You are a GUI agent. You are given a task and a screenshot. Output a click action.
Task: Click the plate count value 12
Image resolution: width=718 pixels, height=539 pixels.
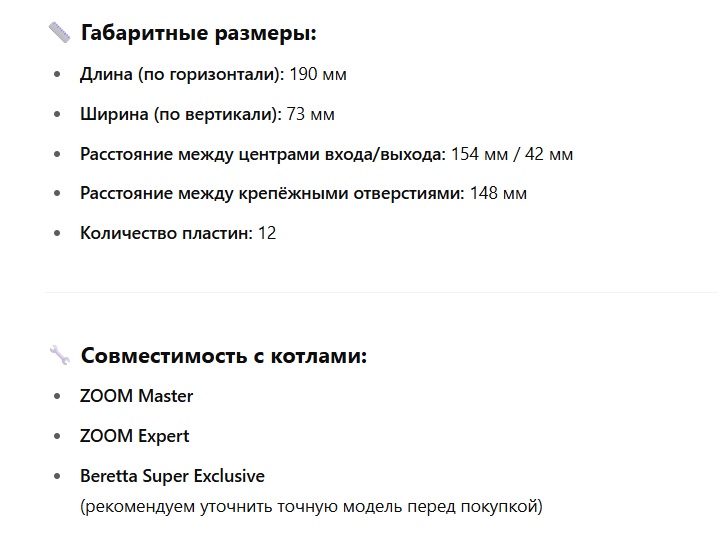point(267,233)
